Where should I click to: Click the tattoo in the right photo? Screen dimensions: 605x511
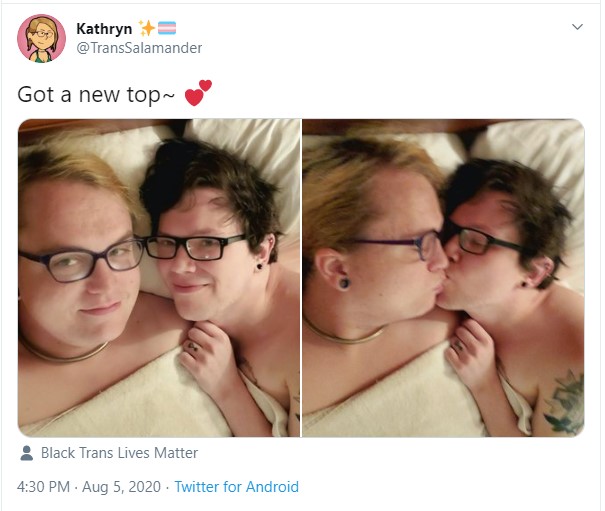(x=566, y=403)
